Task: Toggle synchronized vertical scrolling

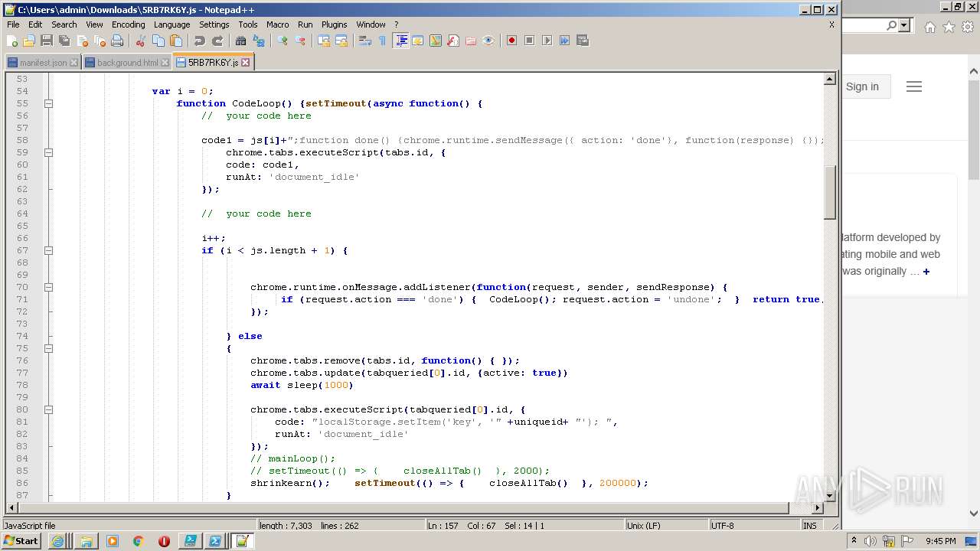Action: tap(324, 41)
